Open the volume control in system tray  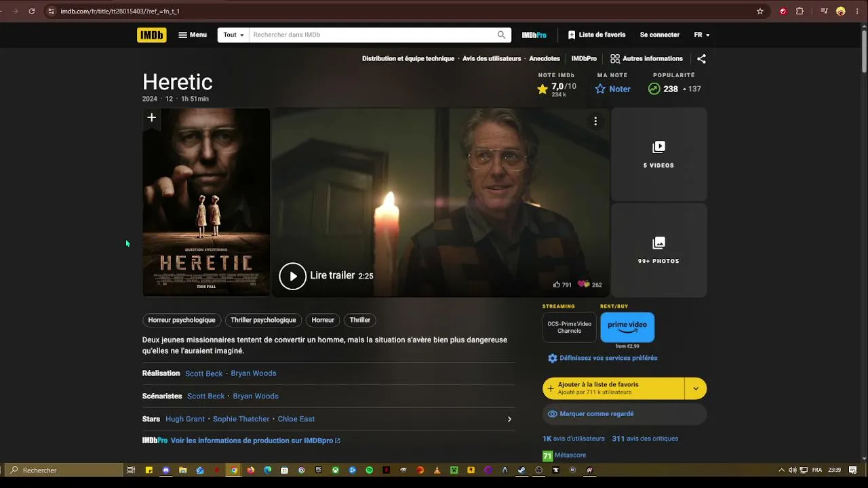pyautogui.click(x=792, y=470)
